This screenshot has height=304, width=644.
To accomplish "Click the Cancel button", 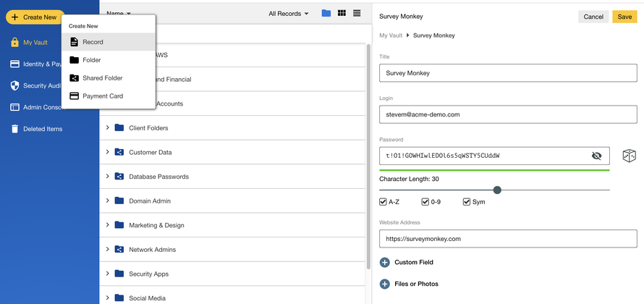I will (x=593, y=17).
